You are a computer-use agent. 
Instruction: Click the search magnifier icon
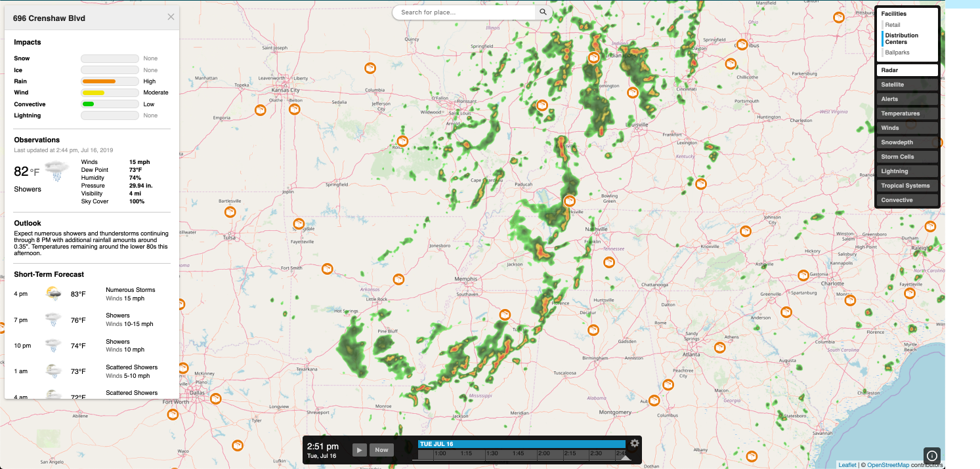(543, 12)
